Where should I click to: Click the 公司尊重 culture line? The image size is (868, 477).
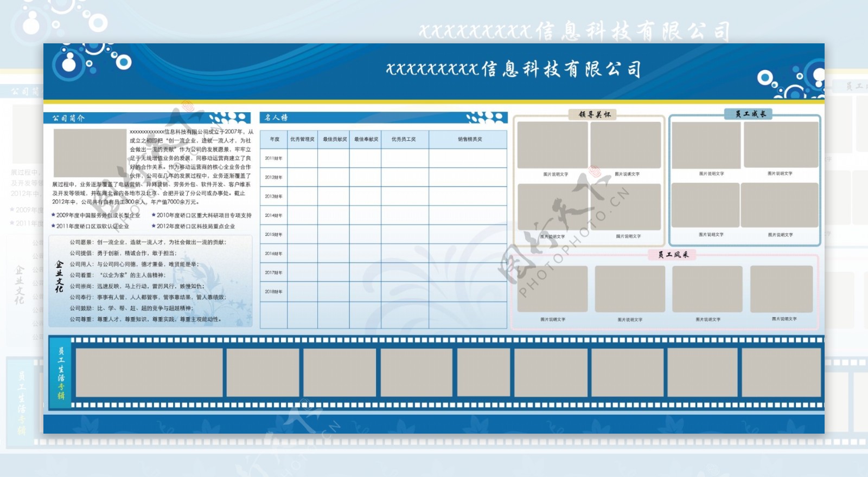pos(145,319)
